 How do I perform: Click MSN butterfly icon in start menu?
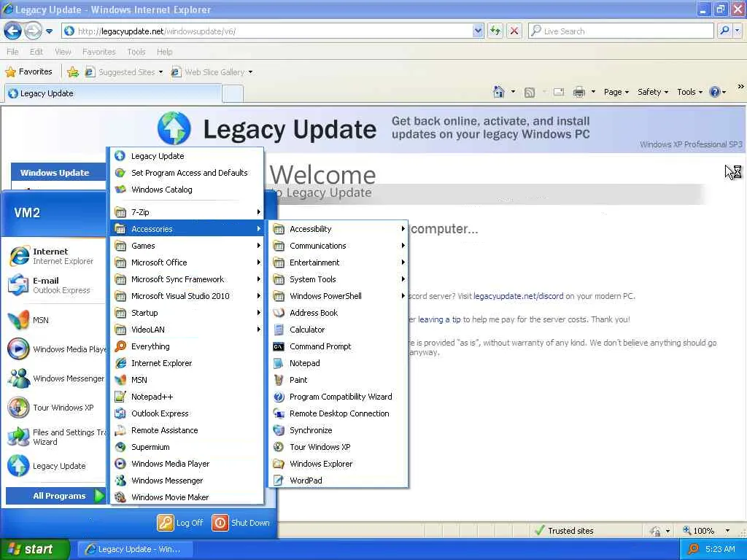pyautogui.click(x=19, y=320)
